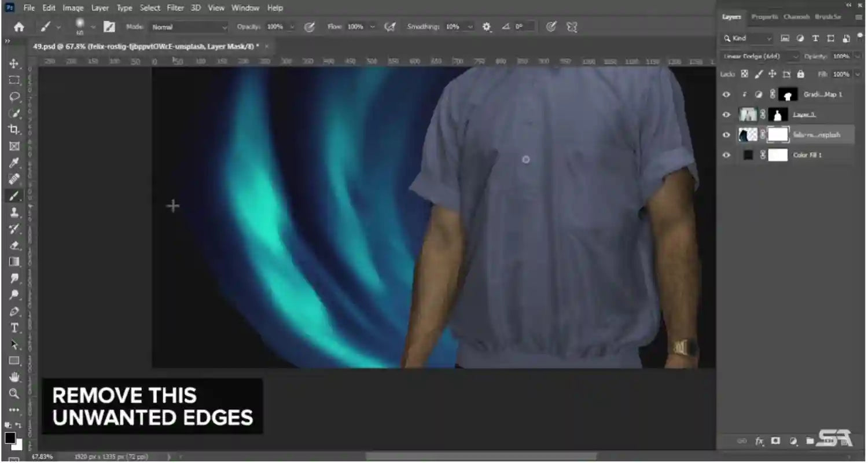The width and height of the screenshot is (868, 463).
Task: Click the brush angle input field
Action: [x=523, y=27]
